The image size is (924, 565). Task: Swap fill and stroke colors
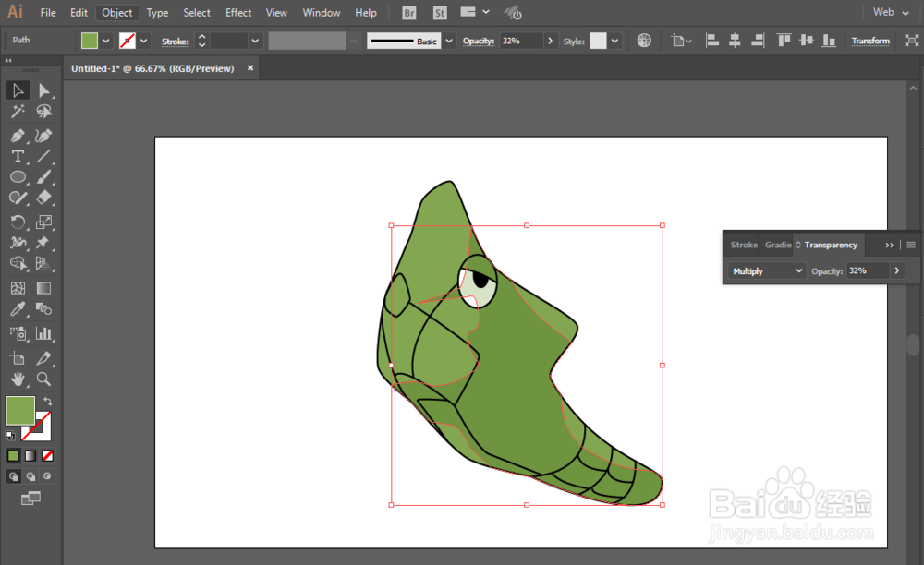click(48, 402)
